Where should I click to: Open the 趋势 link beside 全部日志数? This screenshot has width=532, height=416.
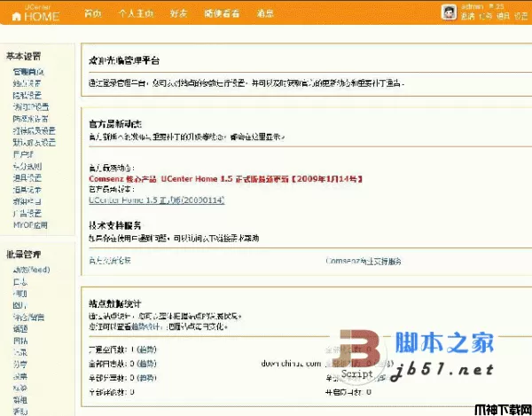pyautogui.click(x=147, y=364)
